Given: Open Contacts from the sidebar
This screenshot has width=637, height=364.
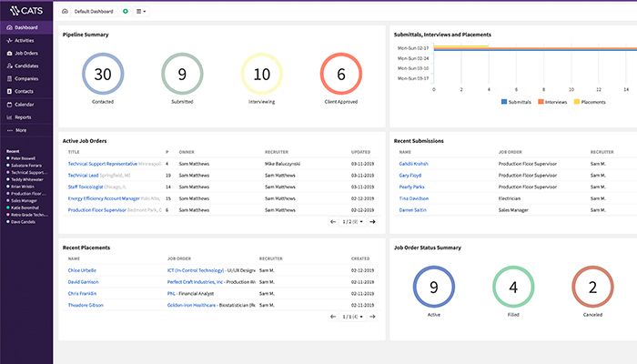Looking at the screenshot, I should 24,92.
